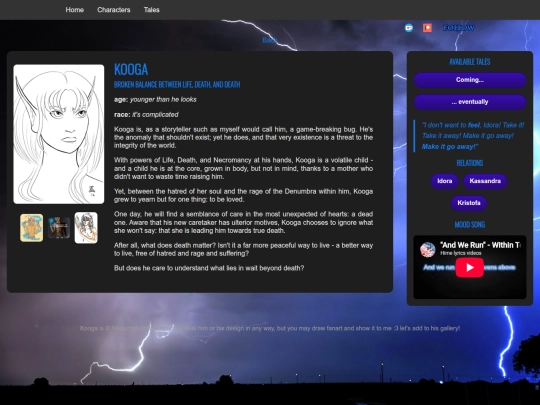
Task: Open the large Kooga portrait image
Action: tap(59, 134)
